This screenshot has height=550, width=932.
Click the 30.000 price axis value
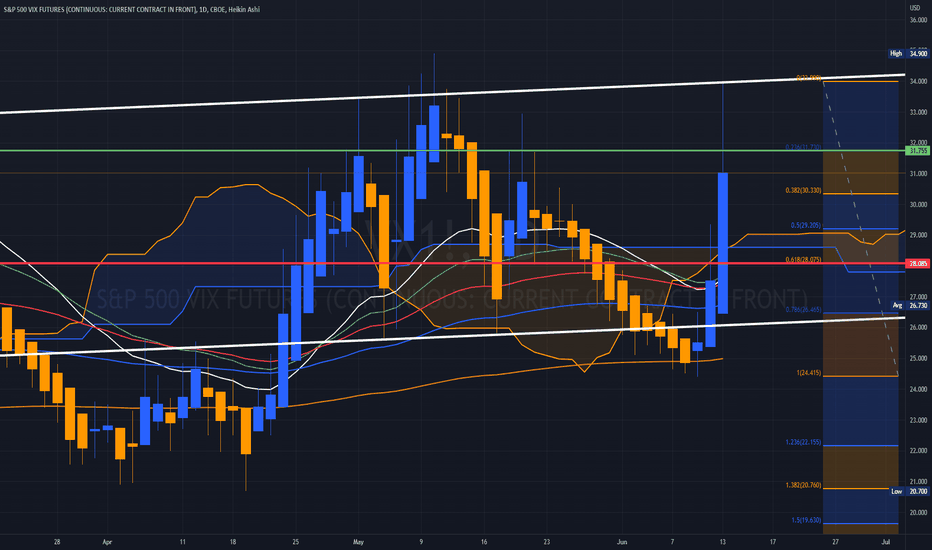pos(918,204)
